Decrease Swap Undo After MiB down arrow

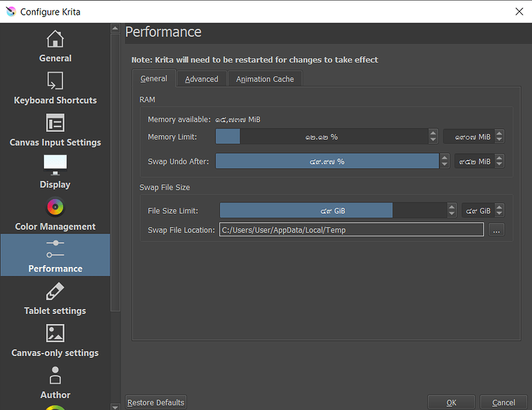pyautogui.click(x=499, y=165)
